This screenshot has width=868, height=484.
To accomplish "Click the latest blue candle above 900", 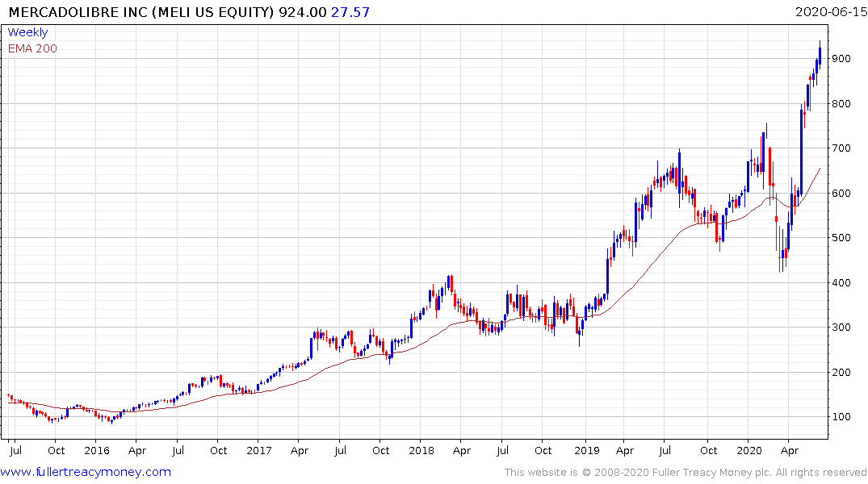I will (820, 56).
